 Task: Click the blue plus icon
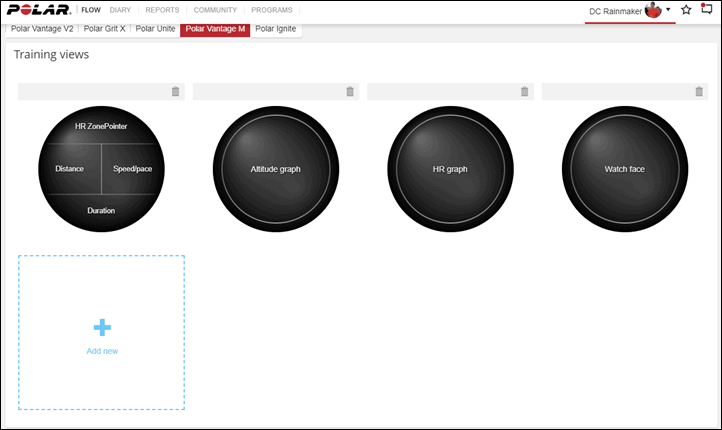102,327
